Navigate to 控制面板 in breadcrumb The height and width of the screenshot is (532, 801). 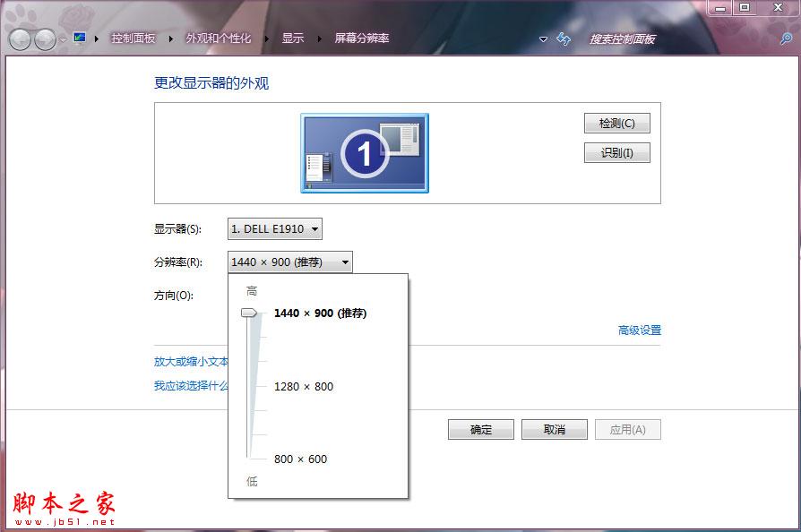click(133, 39)
